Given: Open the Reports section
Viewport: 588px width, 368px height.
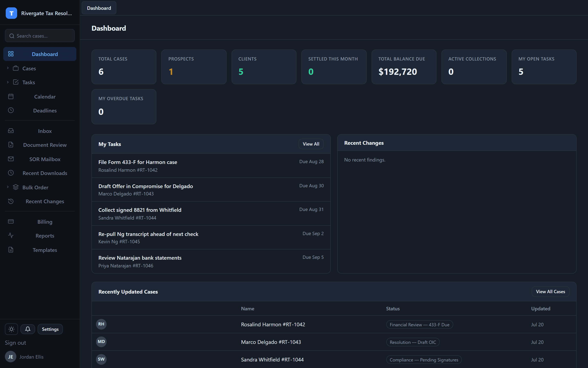Looking at the screenshot, I should [40, 236].
